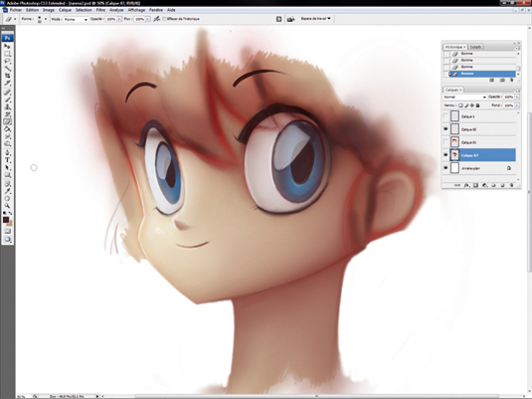Open the Fichier menu
The height and width of the screenshot is (399, 532).
click(x=16, y=10)
